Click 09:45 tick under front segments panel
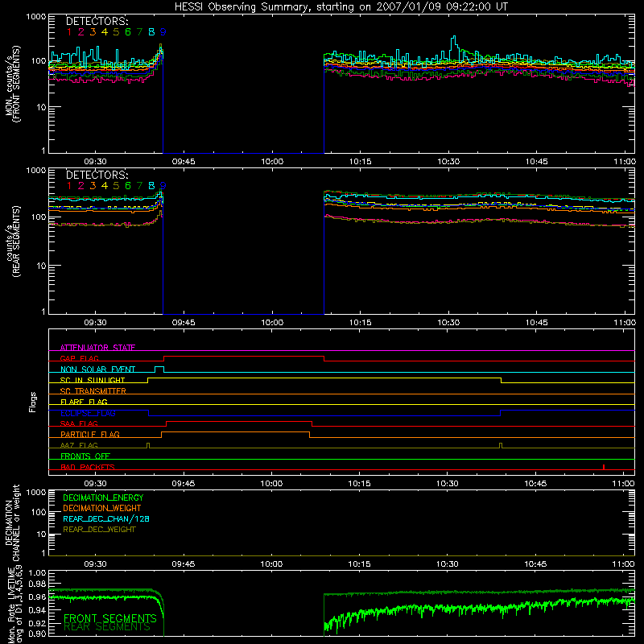 tap(184, 162)
